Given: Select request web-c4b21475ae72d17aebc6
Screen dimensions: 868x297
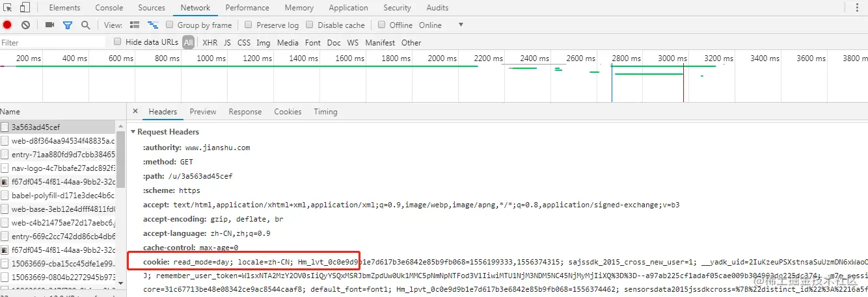Looking at the screenshot, I should click(x=58, y=223).
